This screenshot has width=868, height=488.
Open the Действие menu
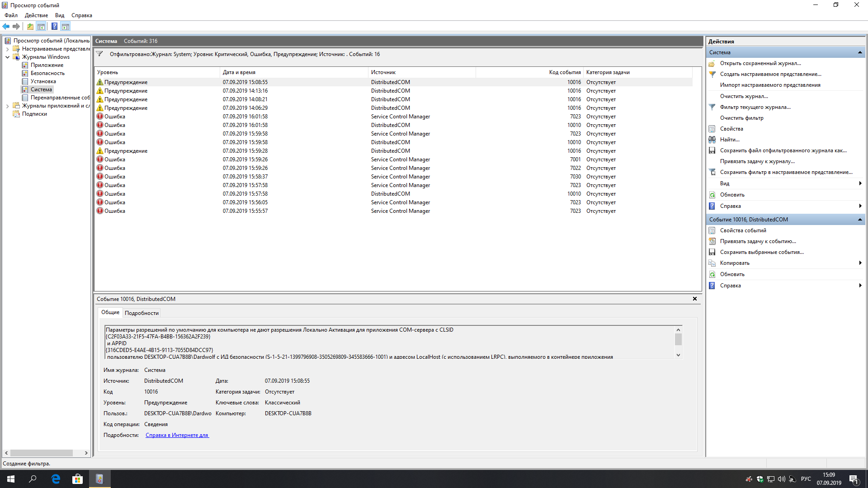36,15
